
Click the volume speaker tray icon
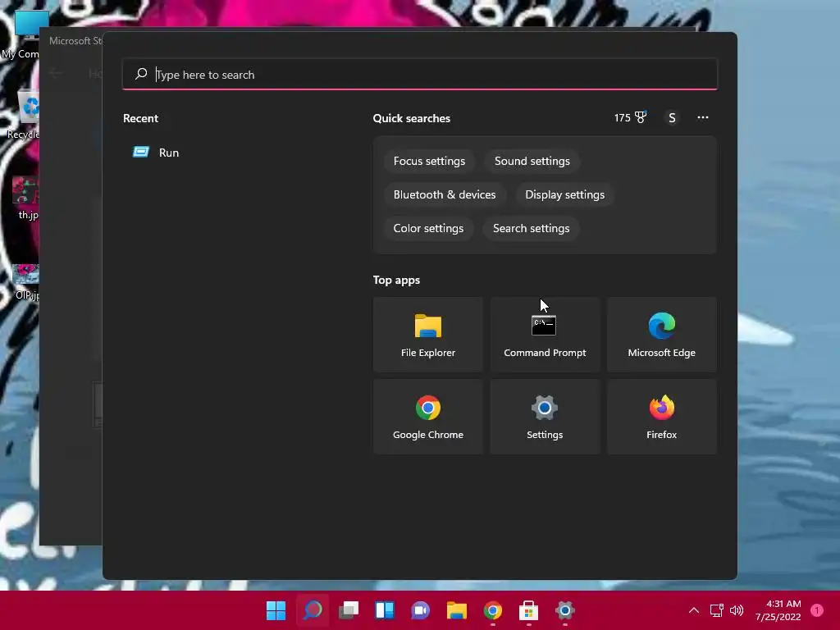pos(737,610)
